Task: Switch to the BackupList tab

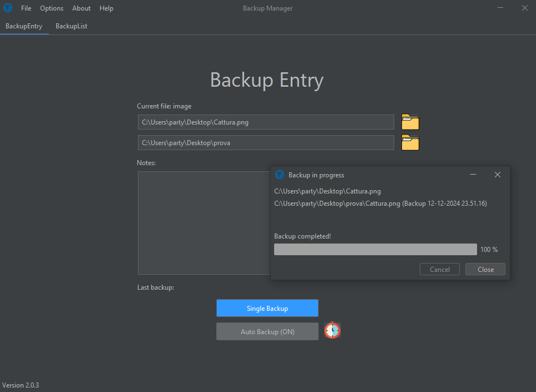Action: click(x=71, y=26)
